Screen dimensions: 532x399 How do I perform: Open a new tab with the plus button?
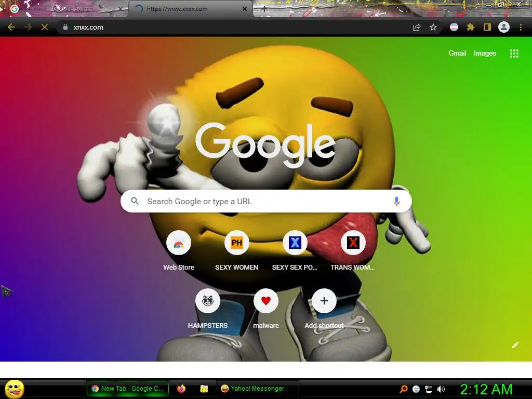tap(264, 9)
